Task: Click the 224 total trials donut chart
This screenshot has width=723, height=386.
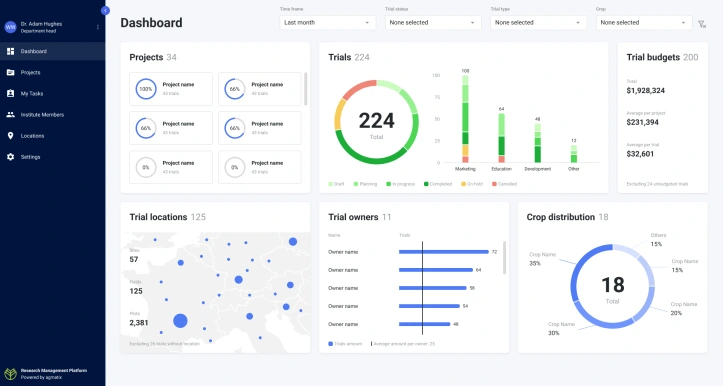Action: 376,123
